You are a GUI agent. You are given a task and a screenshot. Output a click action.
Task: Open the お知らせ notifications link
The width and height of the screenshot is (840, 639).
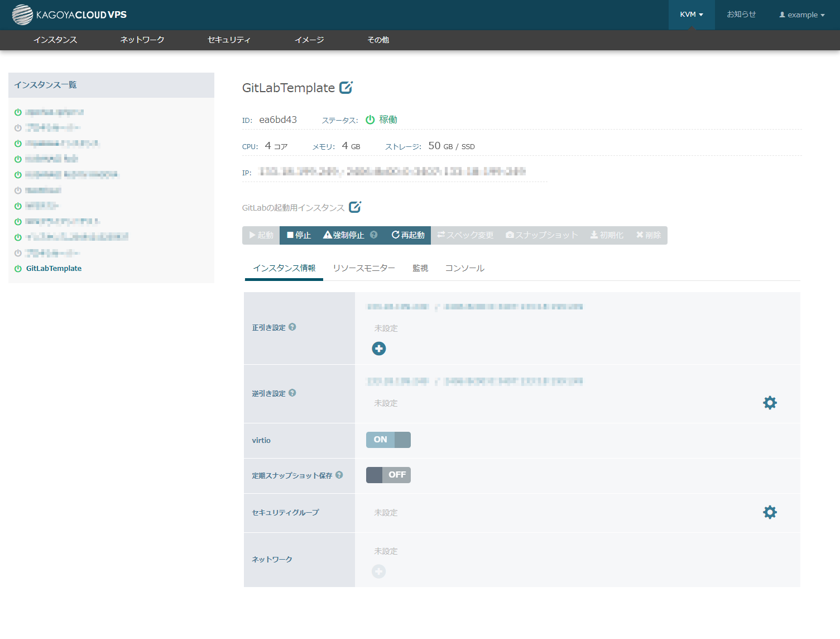coord(741,15)
